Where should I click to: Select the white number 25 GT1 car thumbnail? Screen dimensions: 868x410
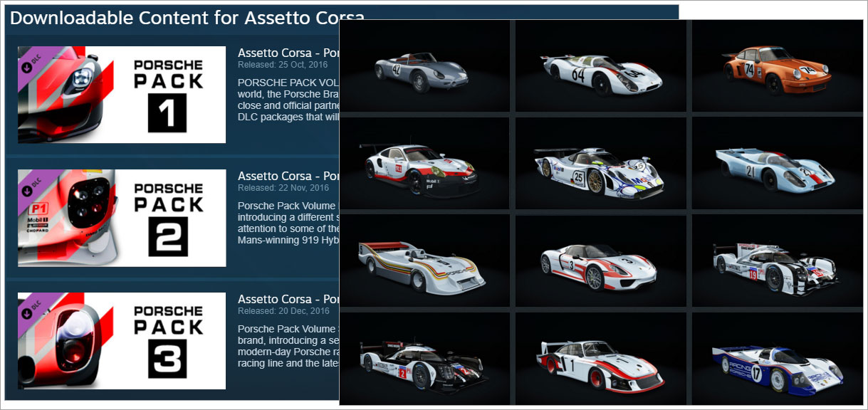(600, 163)
